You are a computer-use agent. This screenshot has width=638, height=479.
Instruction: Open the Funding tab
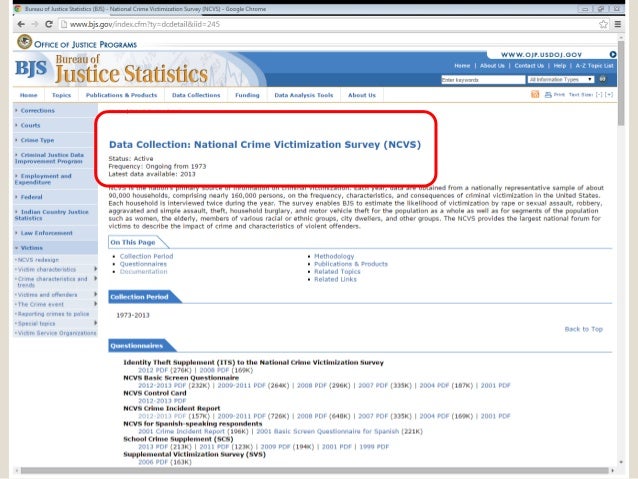(x=247, y=95)
